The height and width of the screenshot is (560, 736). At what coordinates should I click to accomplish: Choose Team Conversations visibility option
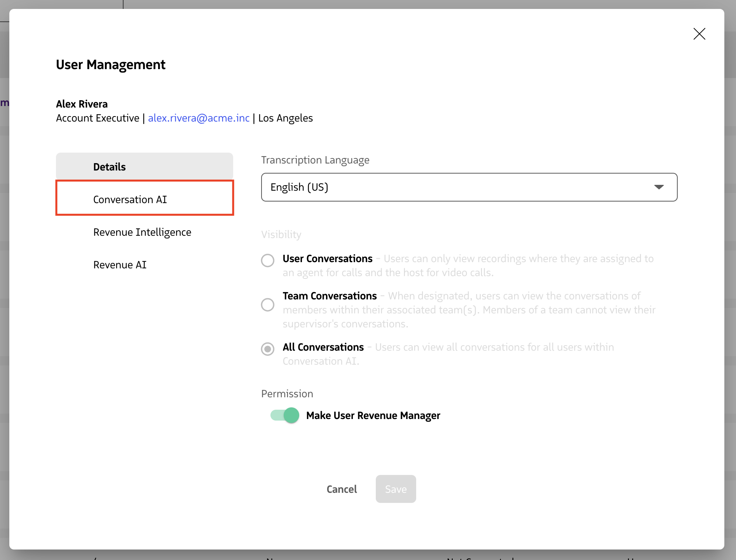pos(267,305)
